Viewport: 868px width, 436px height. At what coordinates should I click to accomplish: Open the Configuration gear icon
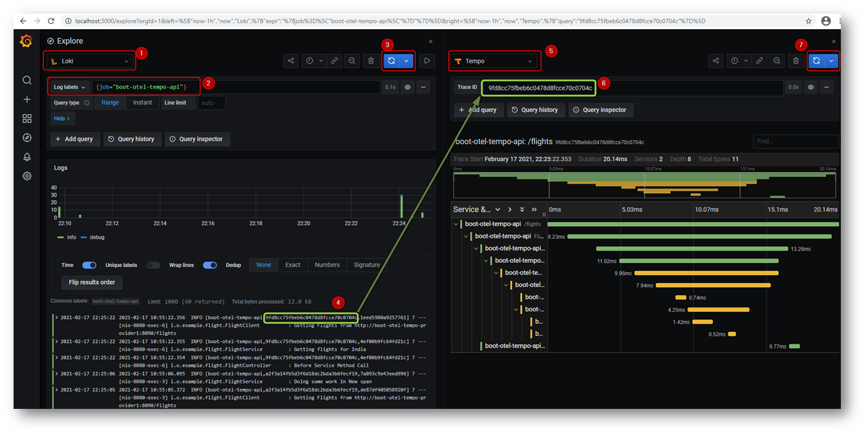point(26,176)
